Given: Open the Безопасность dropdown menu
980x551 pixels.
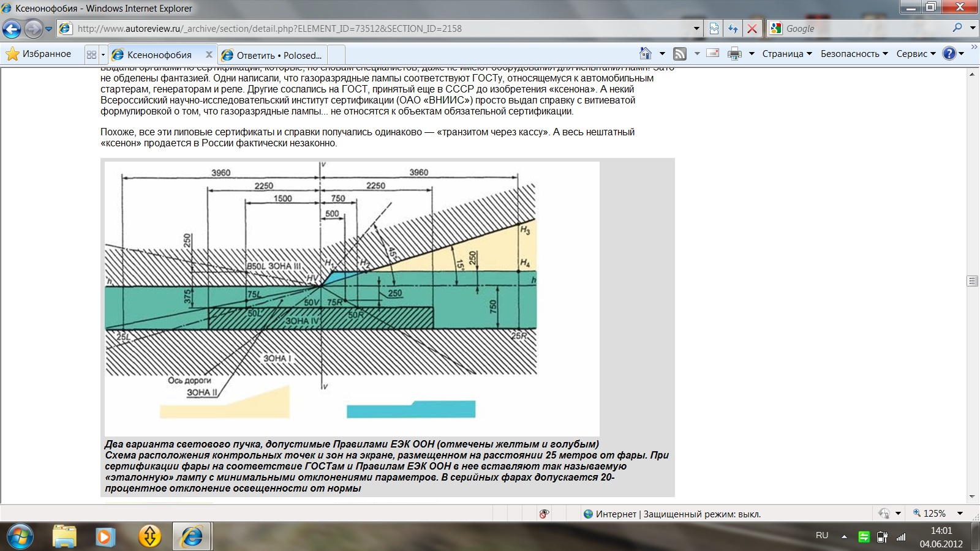Looking at the screenshot, I should 854,54.
